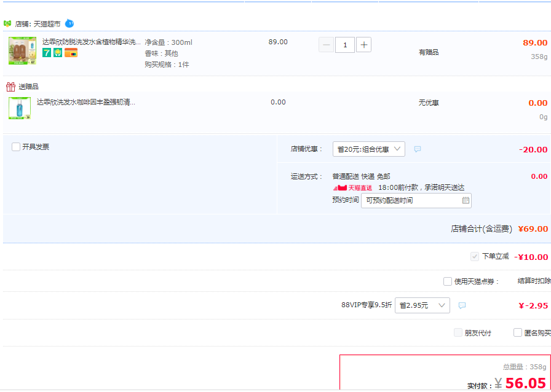551x392 pixels.
Task: Click the red gift box icon
Action: (x=11, y=87)
